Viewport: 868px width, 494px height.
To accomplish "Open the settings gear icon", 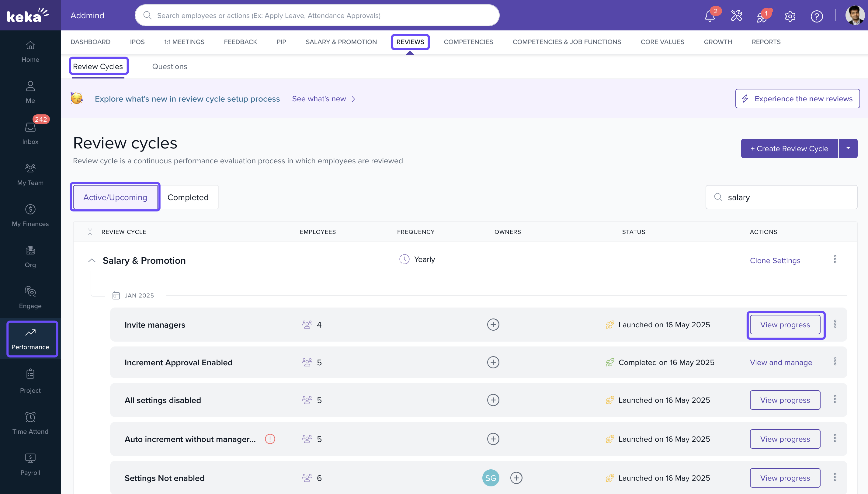I will [790, 16].
